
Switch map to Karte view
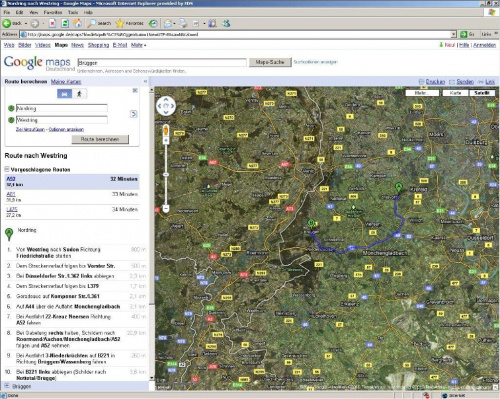tap(455, 93)
